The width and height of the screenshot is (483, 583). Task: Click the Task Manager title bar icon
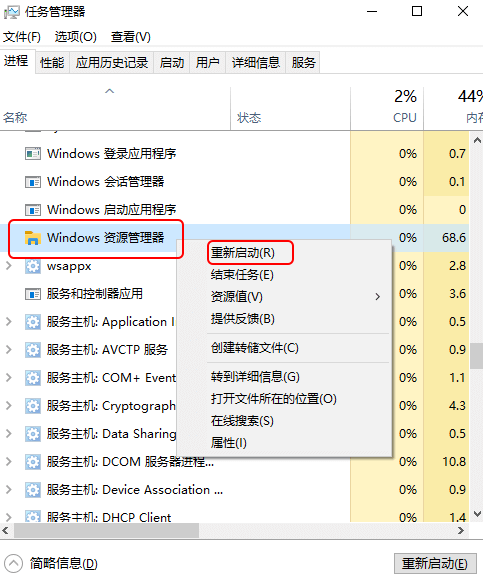(12, 12)
